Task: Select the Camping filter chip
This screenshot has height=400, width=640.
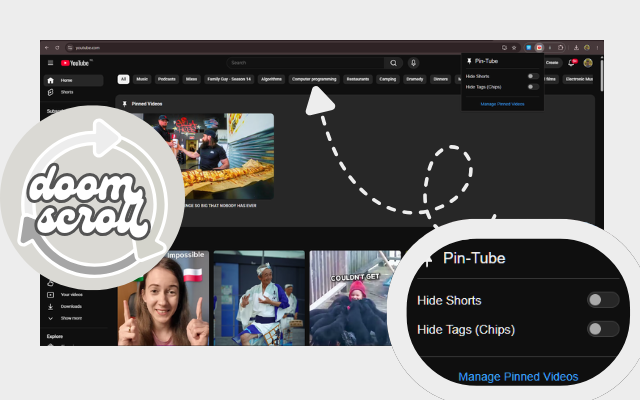Action: (x=387, y=79)
